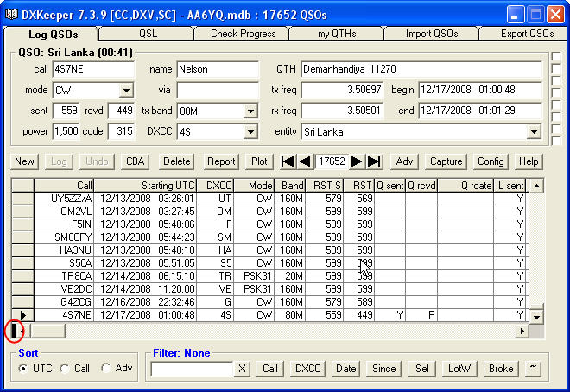Click the Plot button
The width and height of the screenshot is (570, 392).
(259, 161)
